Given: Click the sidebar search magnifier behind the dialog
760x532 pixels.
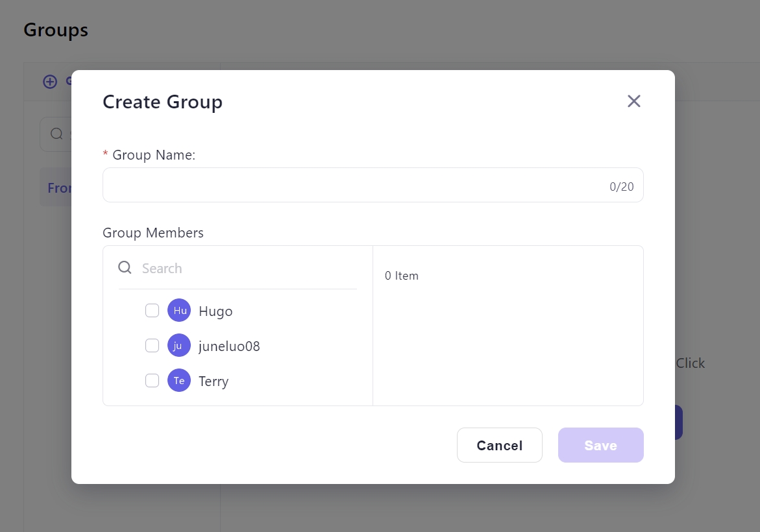Looking at the screenshot, I should pos(57,134).
